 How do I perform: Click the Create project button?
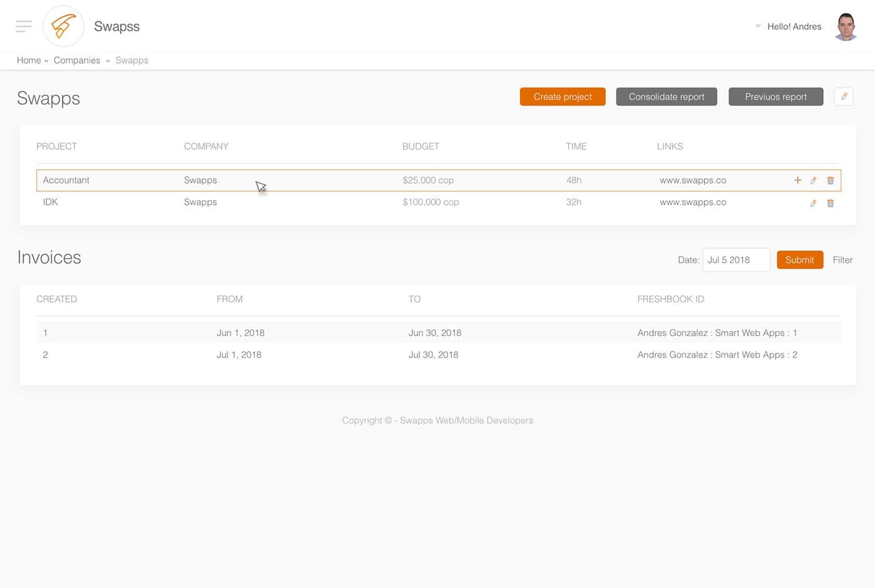tap(562, 97)
